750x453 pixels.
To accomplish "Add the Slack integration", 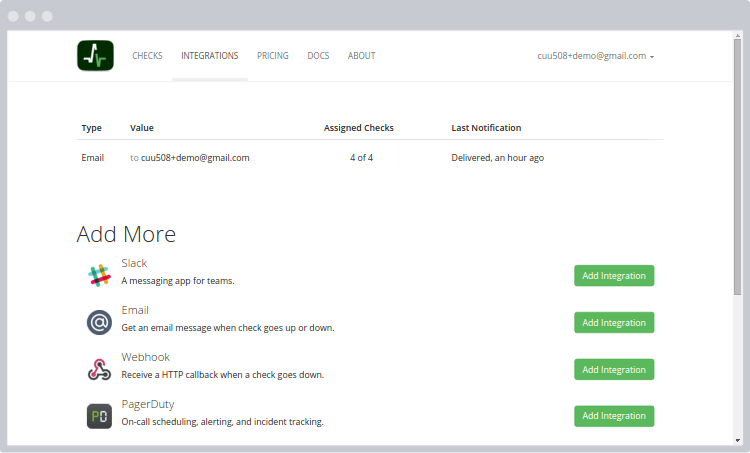I will point(614,276).
